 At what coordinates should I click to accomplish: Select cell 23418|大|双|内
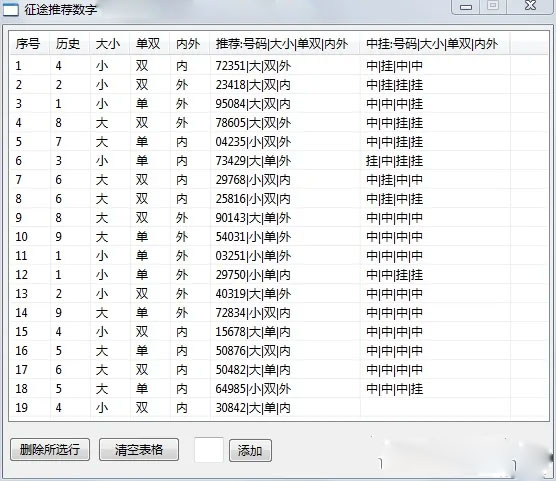[253, 85]
